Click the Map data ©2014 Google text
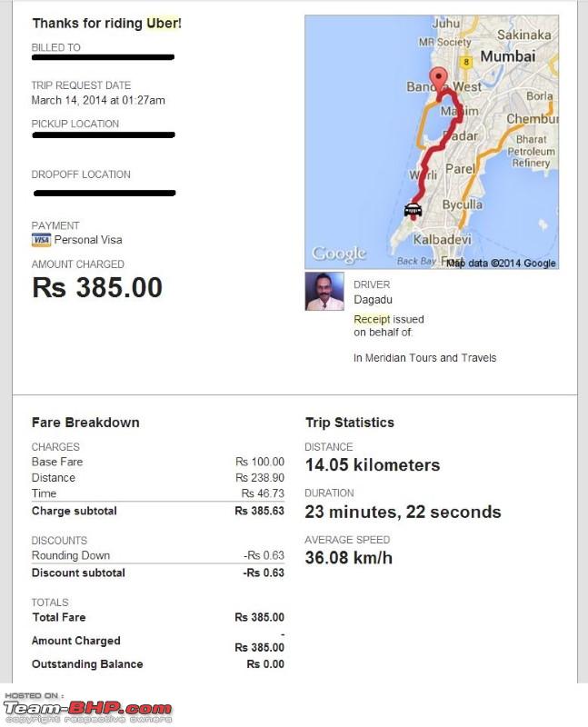Screen dimensions: 588x727 coord(501,264)
